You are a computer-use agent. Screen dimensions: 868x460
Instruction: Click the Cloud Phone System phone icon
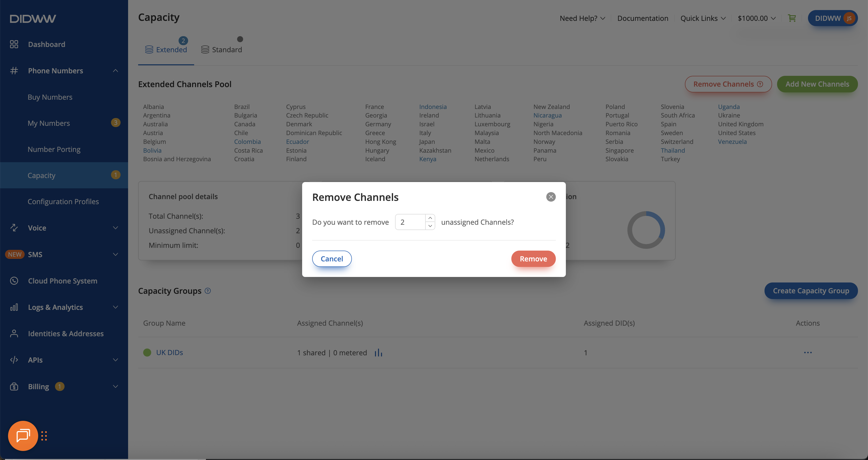[x=14, y=280]
